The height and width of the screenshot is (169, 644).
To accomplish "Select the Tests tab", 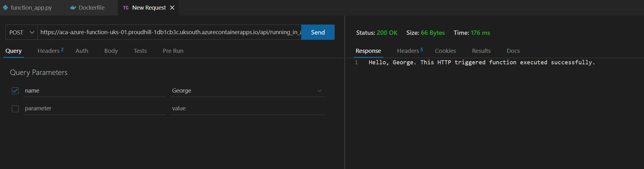I will point(140,51).
